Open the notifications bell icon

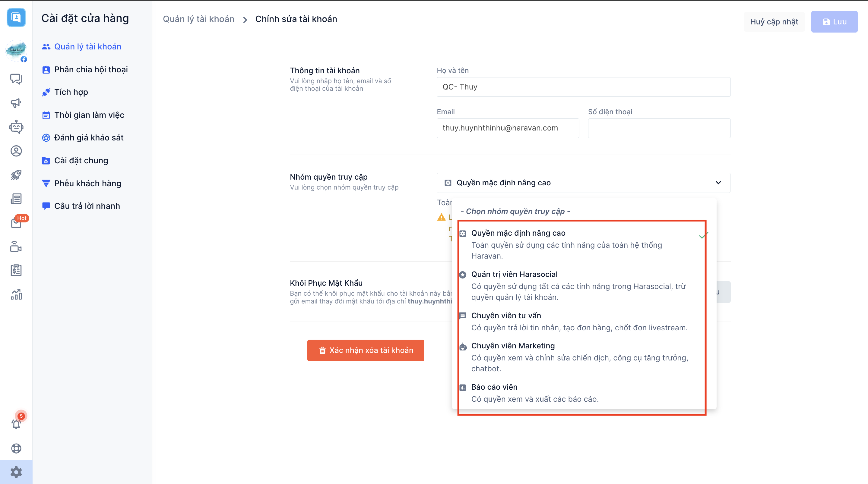tap(16, 424)
